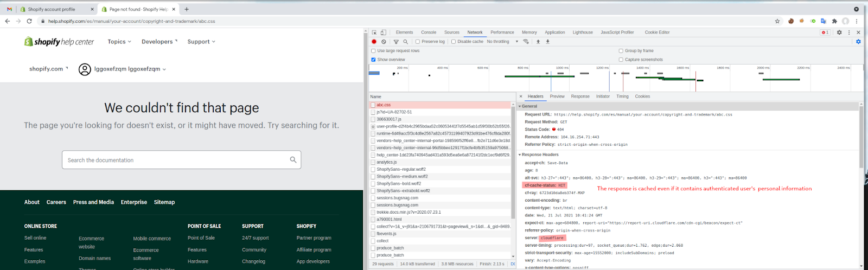Select the abc.css request row
Viewport: 868px width, 270px height.
[441, 105]
